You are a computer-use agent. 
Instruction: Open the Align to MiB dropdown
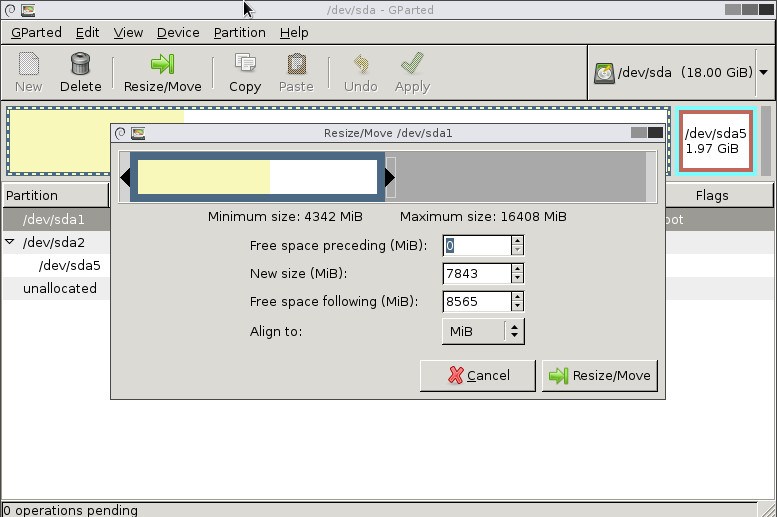[483, 331]
